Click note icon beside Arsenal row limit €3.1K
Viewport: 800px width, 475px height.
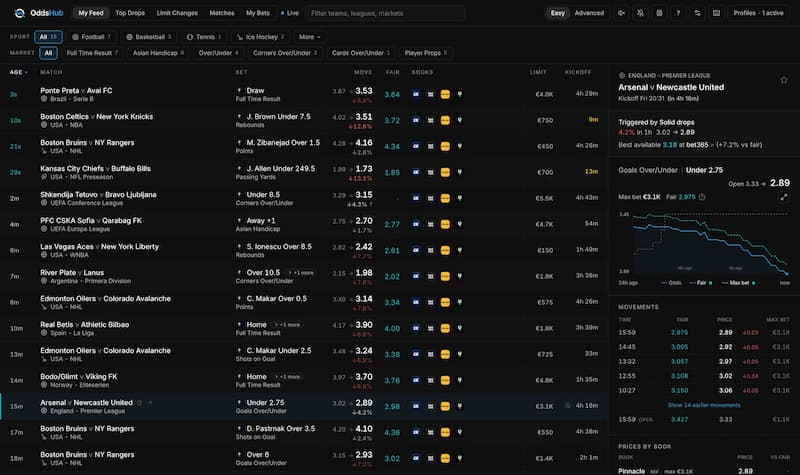click(x=568, y=406)
